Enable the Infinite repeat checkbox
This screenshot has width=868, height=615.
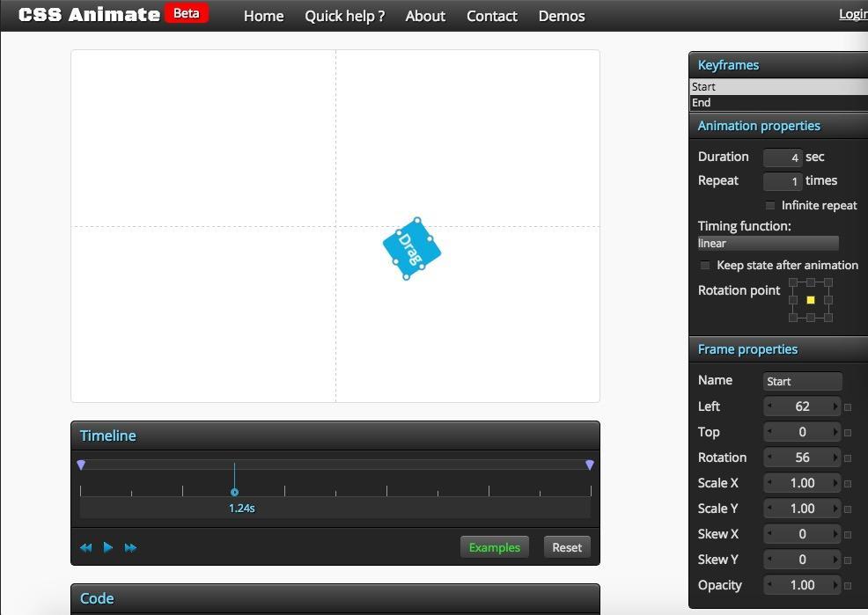point(770,206)
